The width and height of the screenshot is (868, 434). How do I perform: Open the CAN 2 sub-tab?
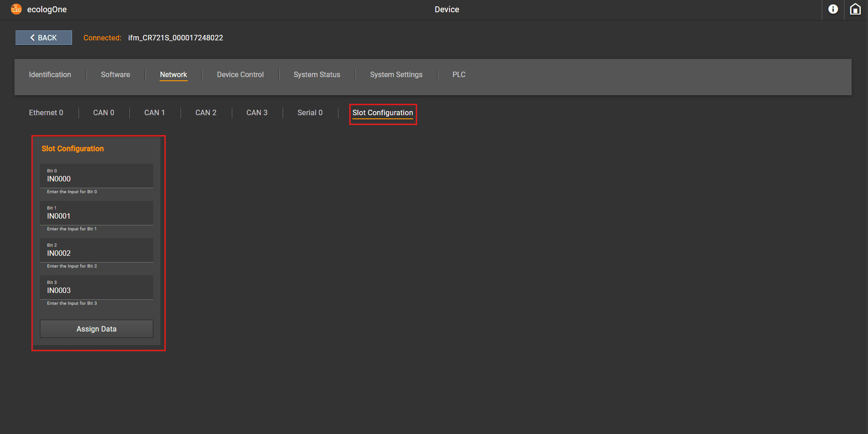coord(205,113)
